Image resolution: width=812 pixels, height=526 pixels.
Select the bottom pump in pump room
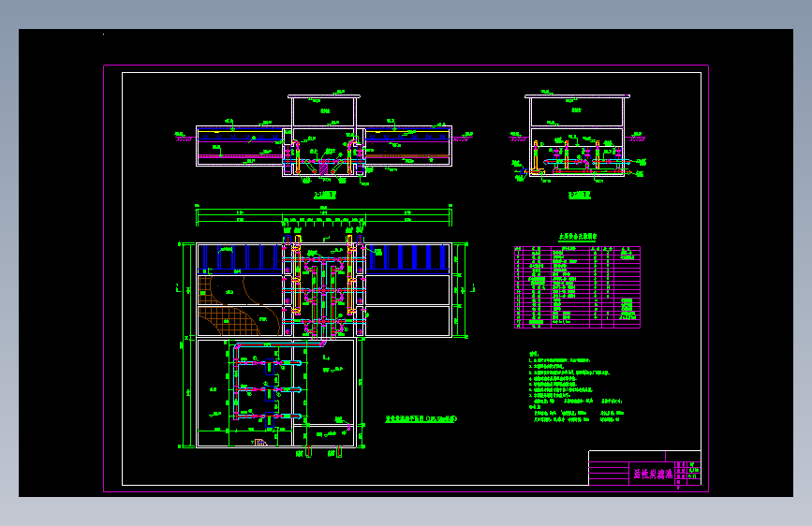point(270,420)
